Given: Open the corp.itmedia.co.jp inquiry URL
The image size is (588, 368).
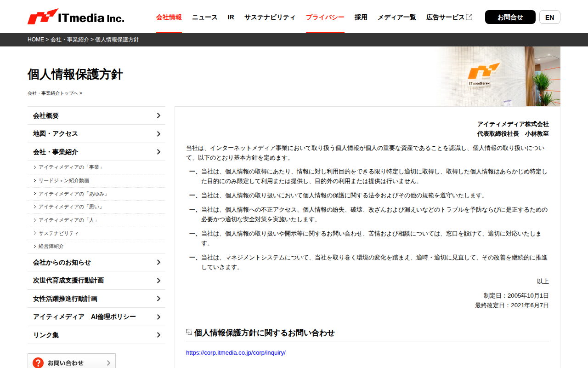Looking at the screenshot, I should pos(236,352).
